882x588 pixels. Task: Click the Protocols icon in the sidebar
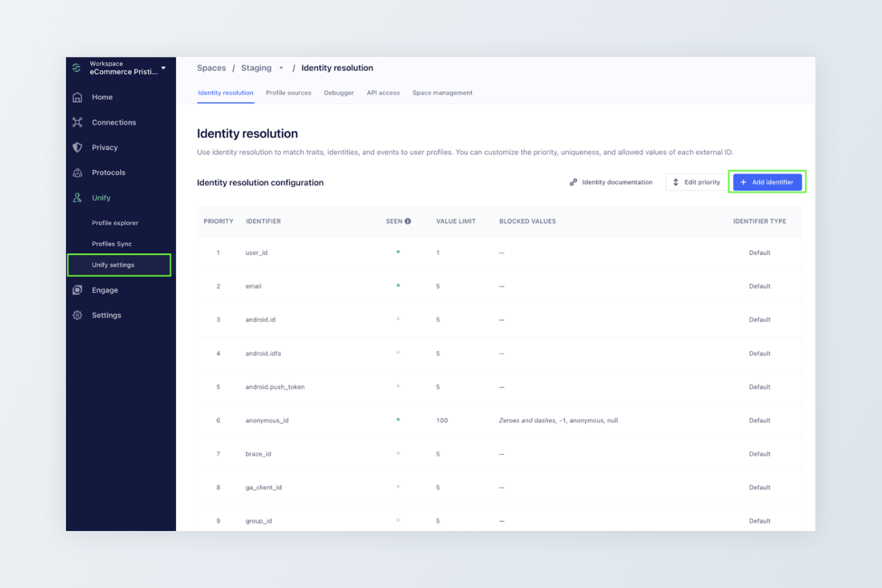(77, 173)
